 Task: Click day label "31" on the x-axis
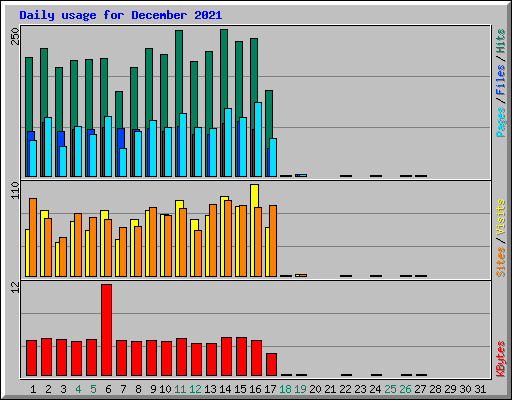coord(480,389)
